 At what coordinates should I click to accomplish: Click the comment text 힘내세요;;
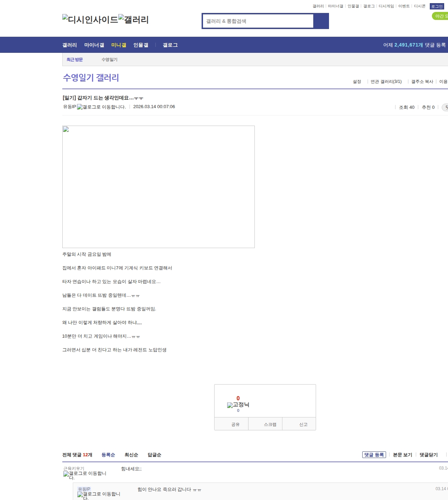click(131, 469)
